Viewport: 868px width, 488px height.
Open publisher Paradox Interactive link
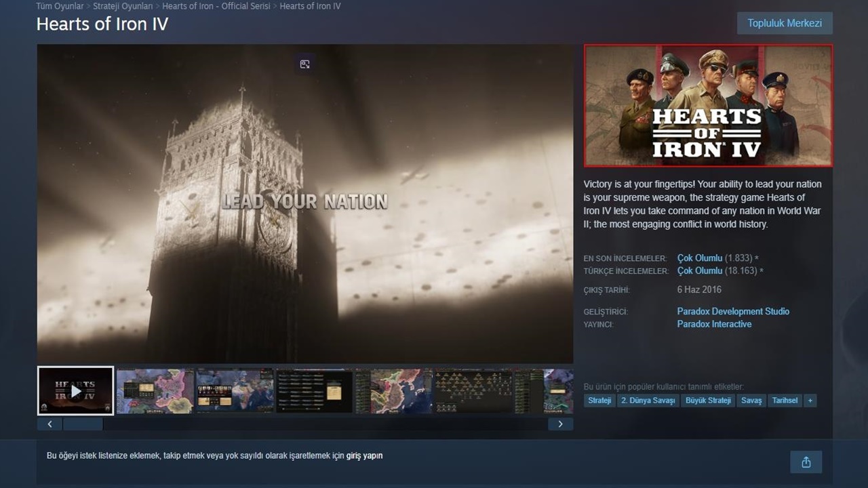tap(714, 325)
